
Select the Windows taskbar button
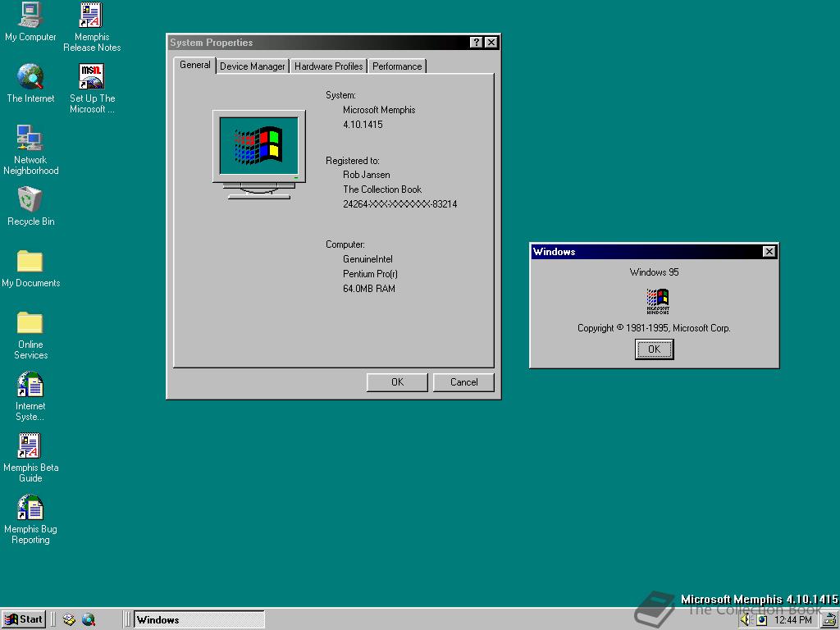pyautogui.click(x=199, y=620)
